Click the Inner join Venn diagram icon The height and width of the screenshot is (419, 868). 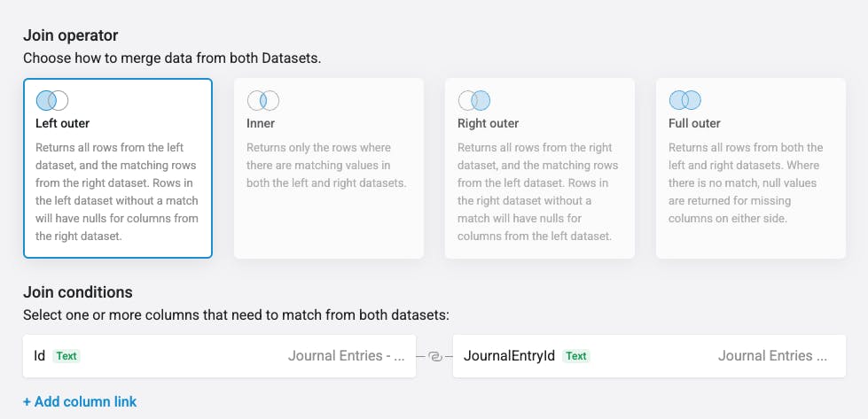[263, 101]
